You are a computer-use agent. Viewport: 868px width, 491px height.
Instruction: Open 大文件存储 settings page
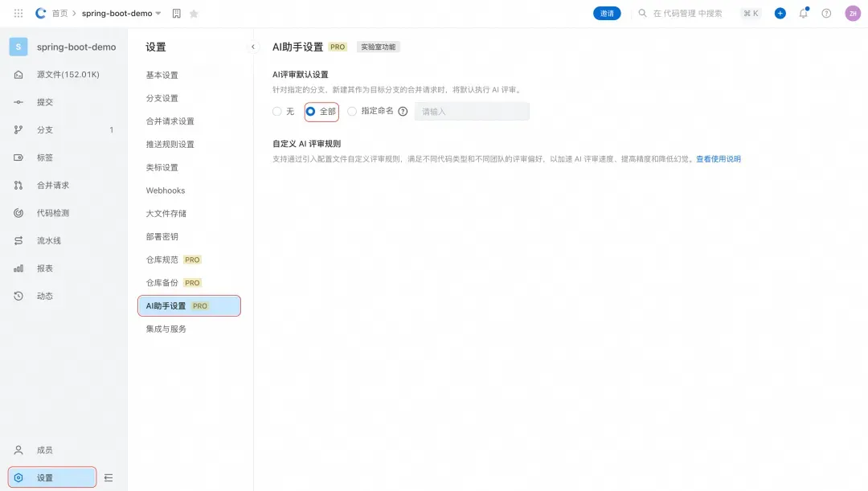(166, 214)
